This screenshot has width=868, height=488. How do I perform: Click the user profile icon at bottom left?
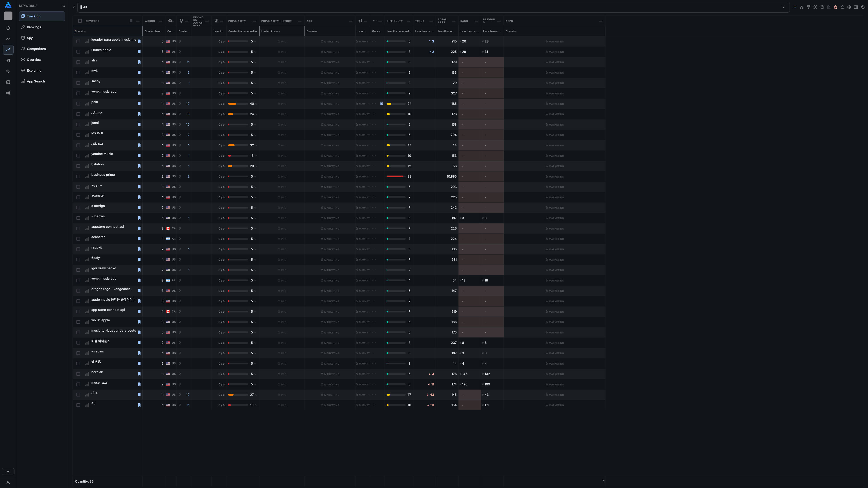click(x=8, y=482)
